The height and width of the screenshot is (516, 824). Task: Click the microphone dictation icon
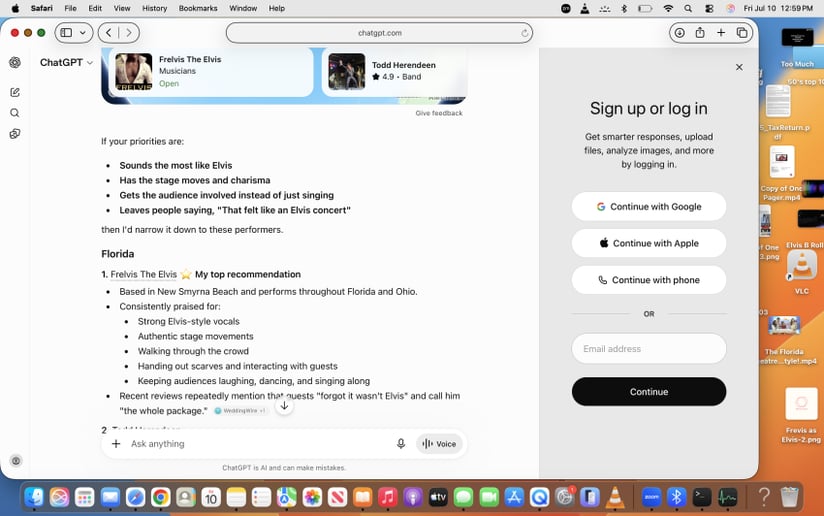(x=401, y=444)
